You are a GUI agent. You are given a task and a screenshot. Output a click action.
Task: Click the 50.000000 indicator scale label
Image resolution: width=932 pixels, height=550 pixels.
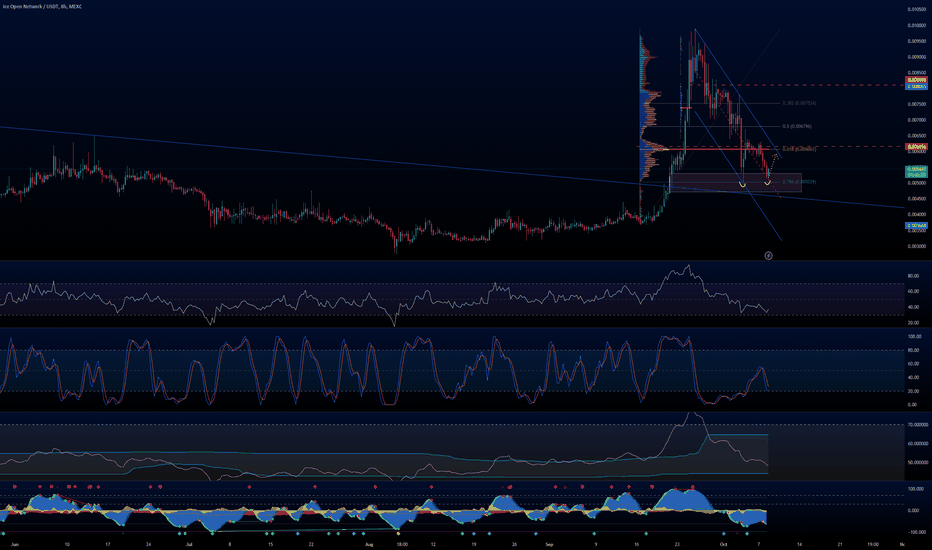(x=918, y=462)
